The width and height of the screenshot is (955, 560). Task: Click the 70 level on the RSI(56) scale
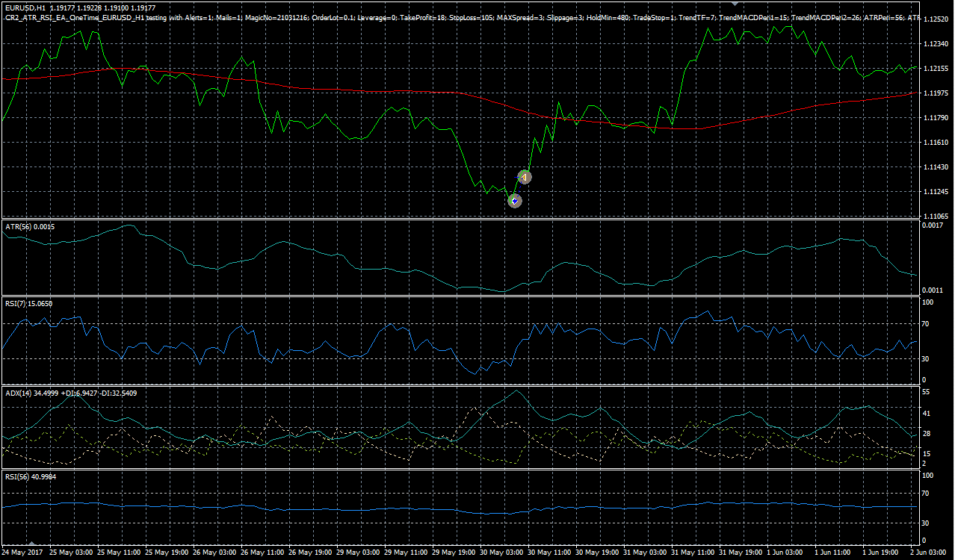(927, 494)
